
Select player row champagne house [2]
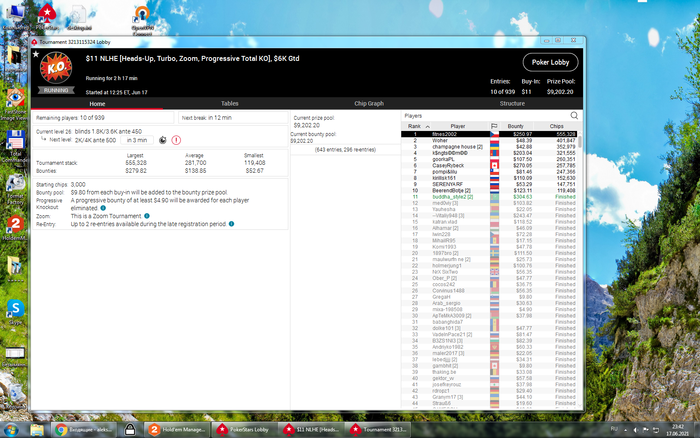(489, 146)
